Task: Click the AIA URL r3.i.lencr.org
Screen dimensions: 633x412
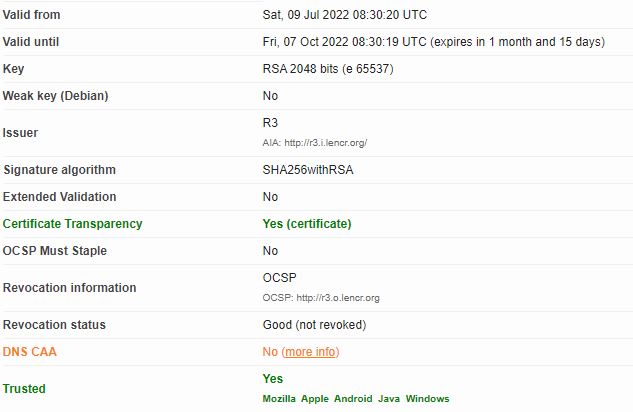Action: pyautogui.click(x=330, y=143)
